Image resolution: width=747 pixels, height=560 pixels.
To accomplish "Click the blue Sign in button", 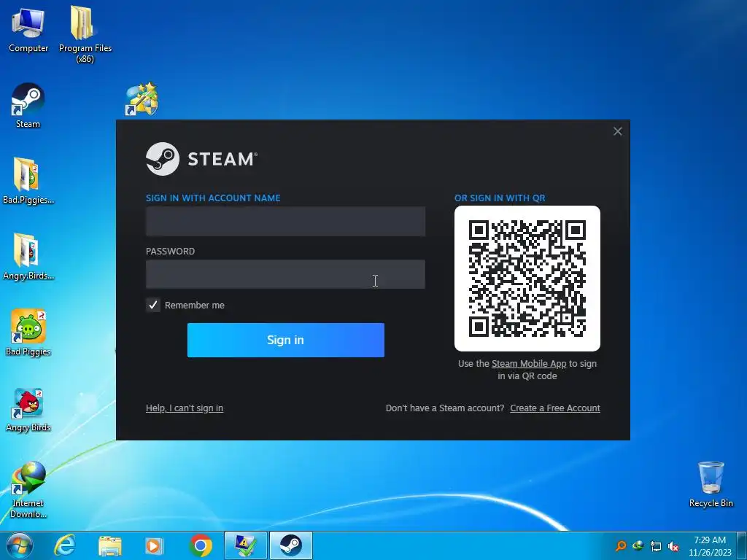I will (x=286, y=340).
